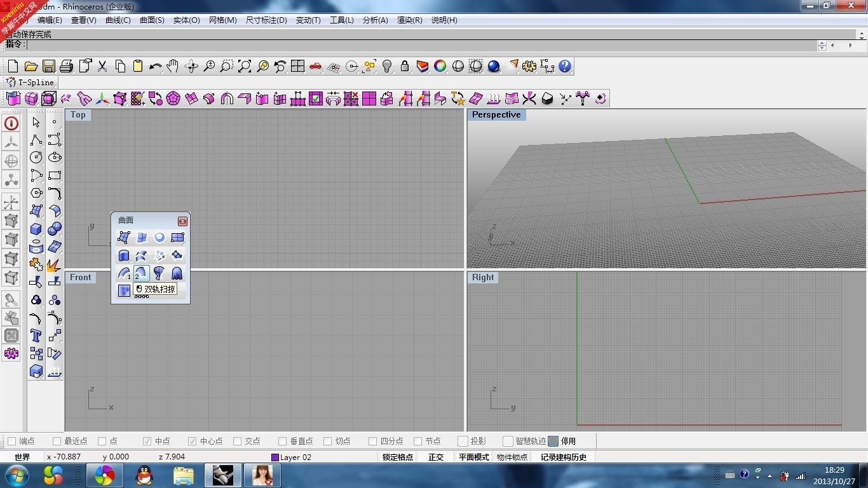Screen dimensions: 868x488
Task: Enable the 最近点 object snap checkbox
Action: tap(57, 441)
